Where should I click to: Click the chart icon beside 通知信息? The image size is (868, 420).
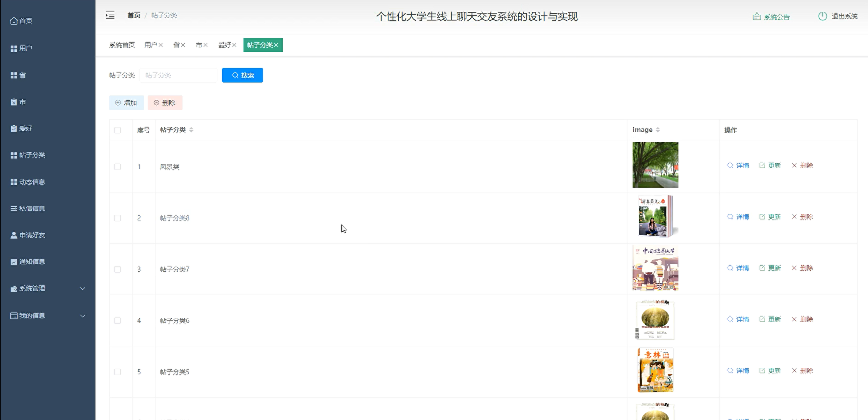(14, 262)
